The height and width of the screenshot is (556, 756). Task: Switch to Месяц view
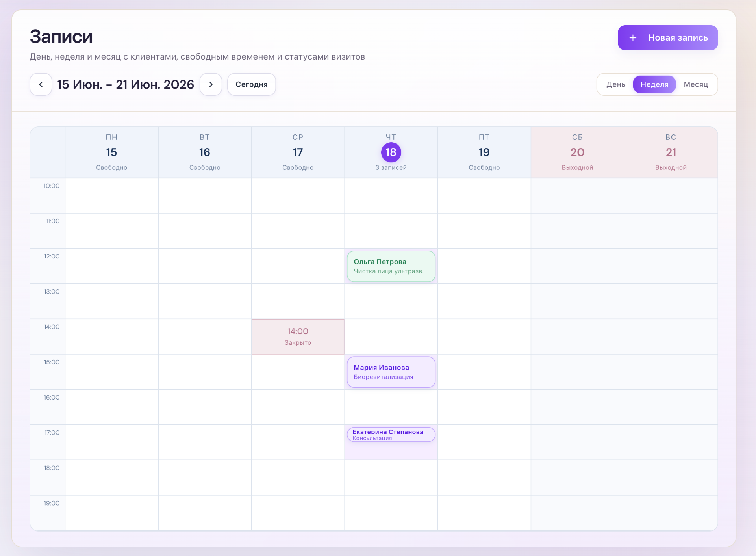pos(696,84)
